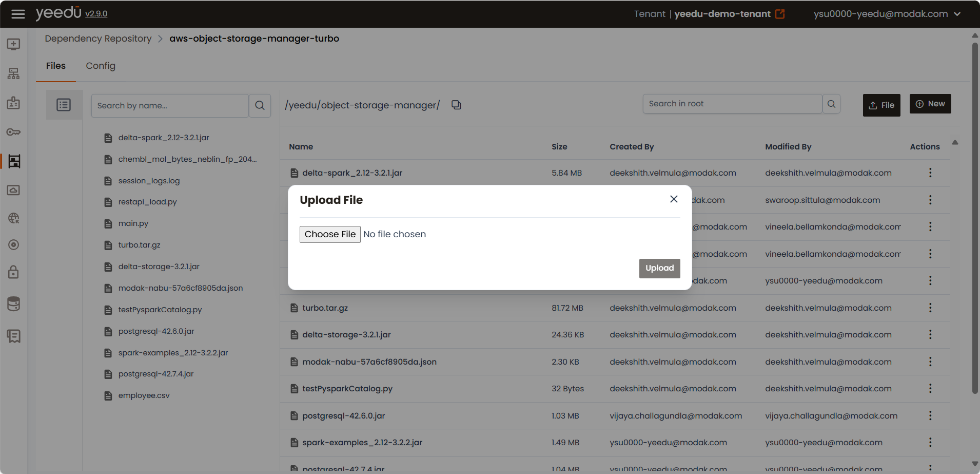Click the page vertical scrollbar thumb
This screenshot has height=474, width=980.
coord(975,218)
